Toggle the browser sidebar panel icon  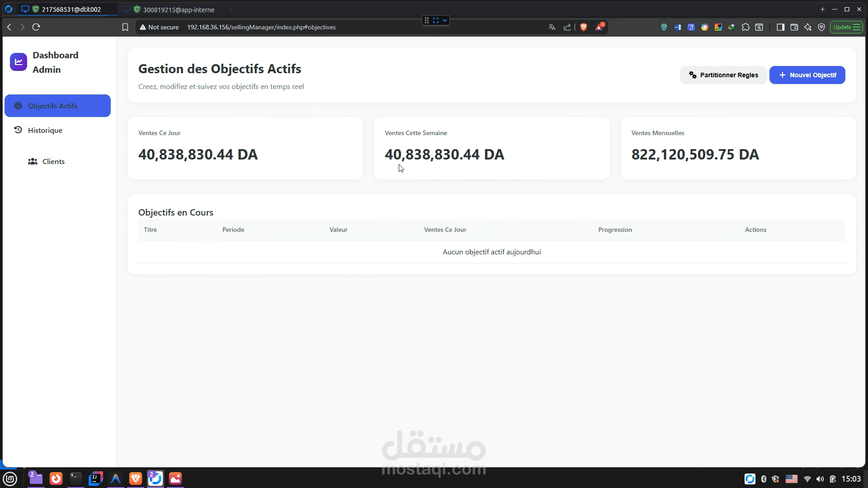point(780,27)
